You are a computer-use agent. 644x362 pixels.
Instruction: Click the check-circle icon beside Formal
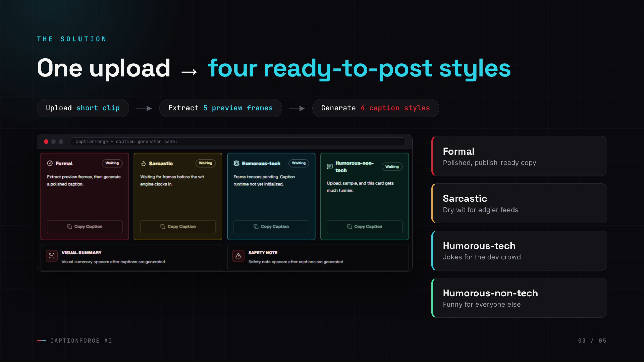(50, 163)
